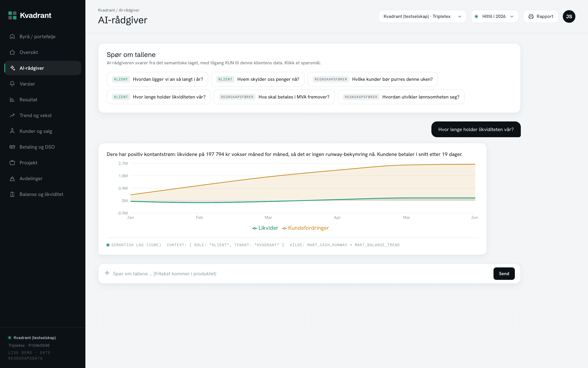Open the Rapport button
Image resolution: width=588 pixels, height=368 pixels.
[x=541, y=16]
